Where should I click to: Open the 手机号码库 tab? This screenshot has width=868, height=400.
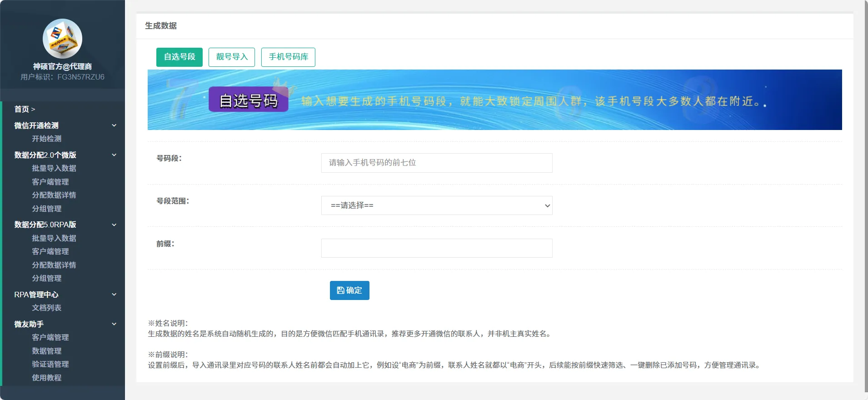point(288,57)
